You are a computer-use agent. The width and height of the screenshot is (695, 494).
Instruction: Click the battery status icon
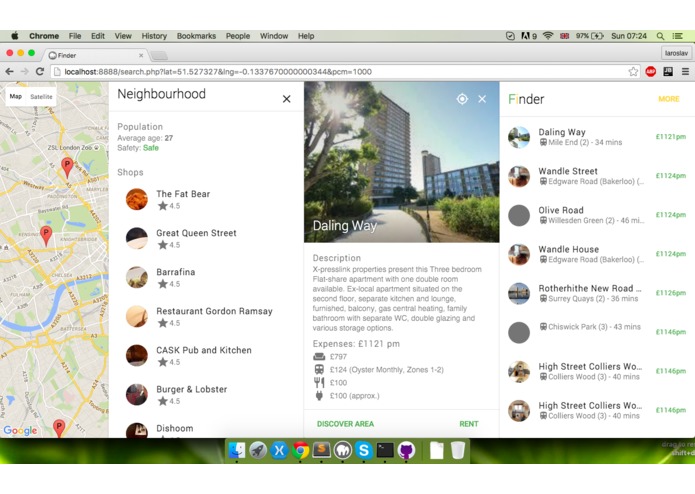pyautogui.click(x=597, y=36)
